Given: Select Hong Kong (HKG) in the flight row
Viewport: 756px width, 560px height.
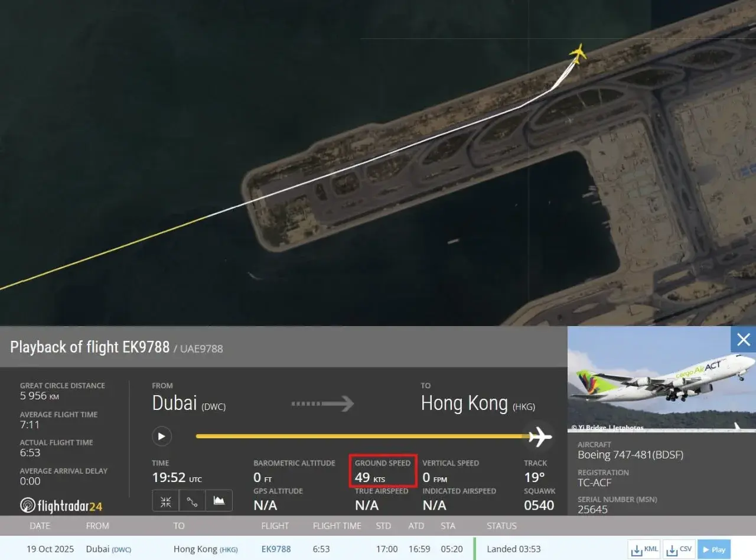Looking at the screenshot, I should pos(205,549).
